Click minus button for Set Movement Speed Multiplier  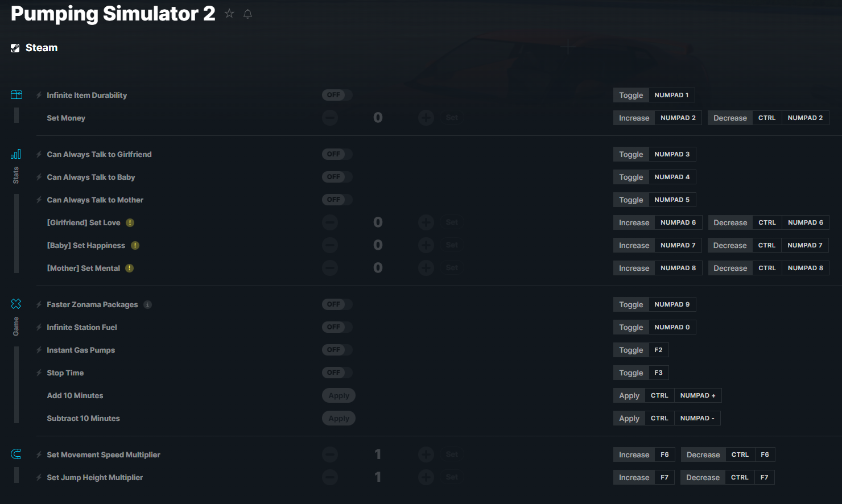pos(330,455)
